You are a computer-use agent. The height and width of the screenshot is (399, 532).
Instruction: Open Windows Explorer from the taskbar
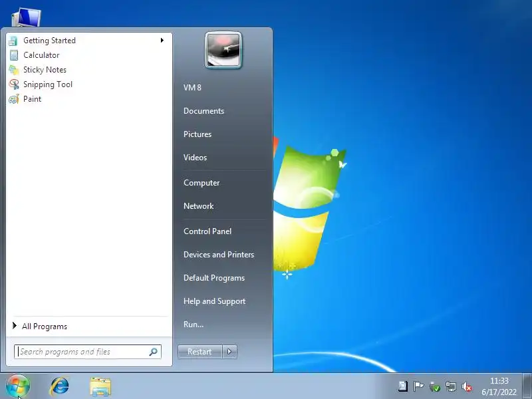click(100, 387)
